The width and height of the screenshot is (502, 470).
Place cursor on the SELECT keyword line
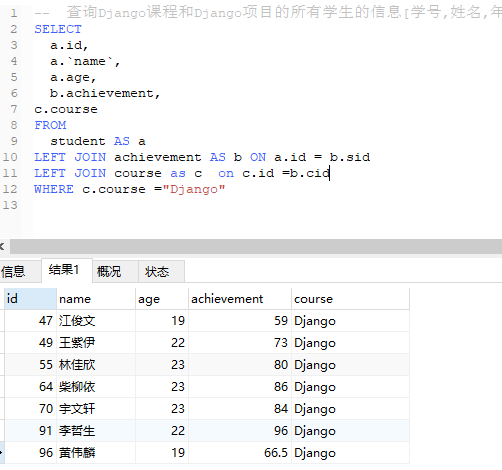coord(58,29)
